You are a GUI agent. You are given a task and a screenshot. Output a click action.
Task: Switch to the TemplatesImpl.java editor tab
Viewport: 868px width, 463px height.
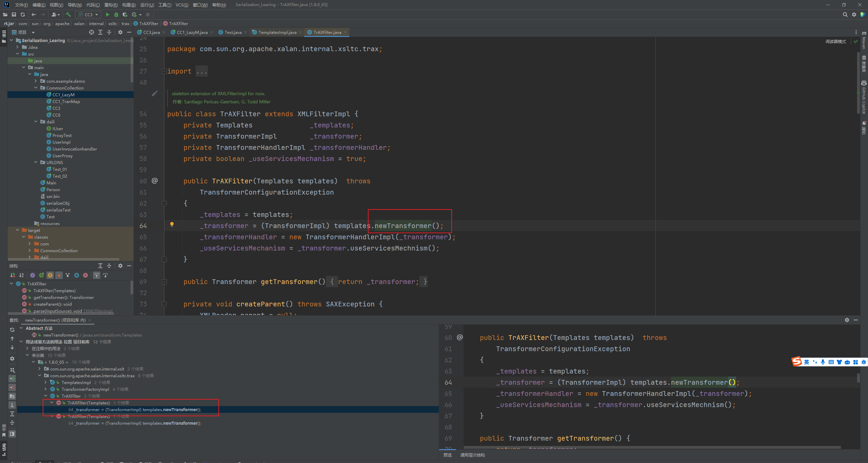click(277, 32)
